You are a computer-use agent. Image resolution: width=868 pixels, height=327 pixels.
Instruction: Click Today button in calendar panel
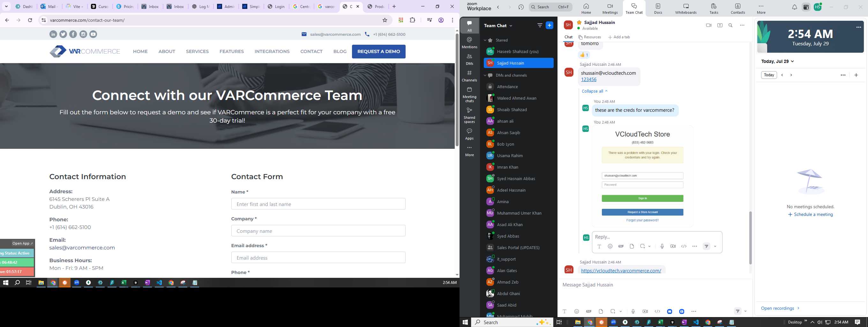769,75
